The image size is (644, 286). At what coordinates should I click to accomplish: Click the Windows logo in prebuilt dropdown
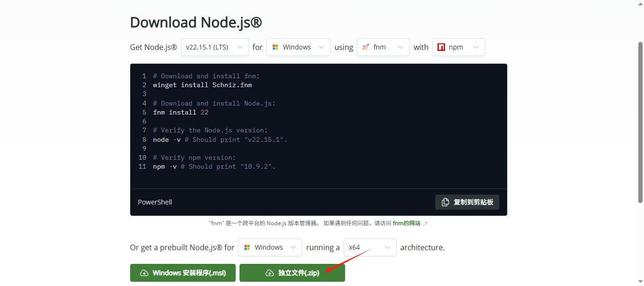tap(247, 247)
